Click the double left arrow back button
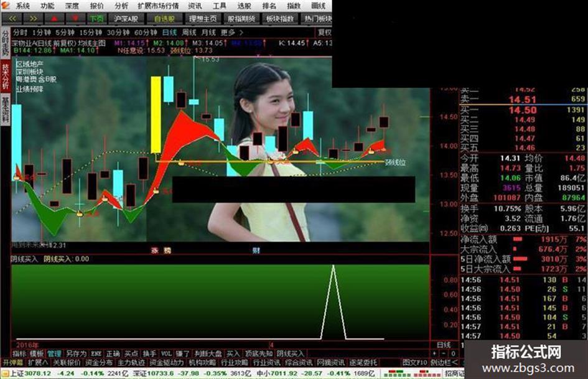The height and width of the screenshot is (379, 588). (x=12, y=19)
